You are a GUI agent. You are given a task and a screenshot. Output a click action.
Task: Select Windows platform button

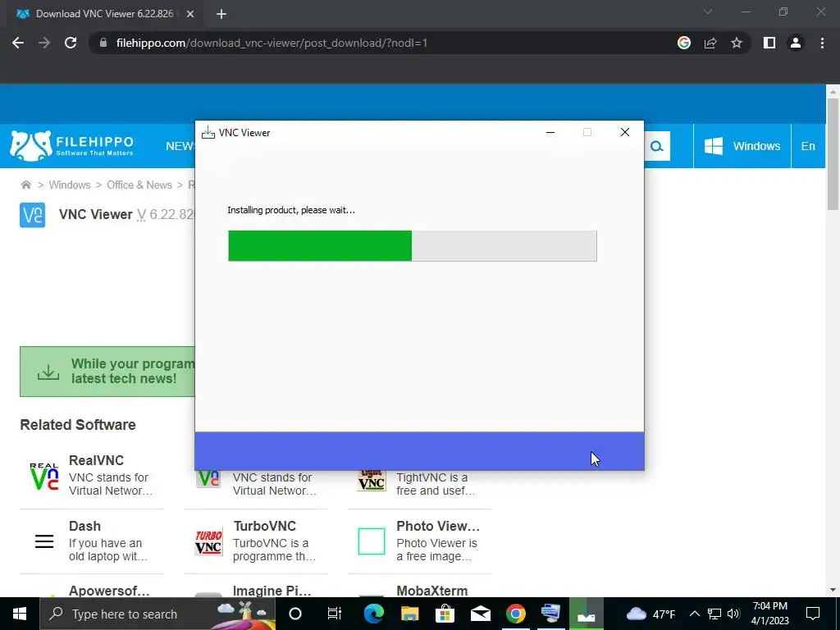[x=742, y=146]
